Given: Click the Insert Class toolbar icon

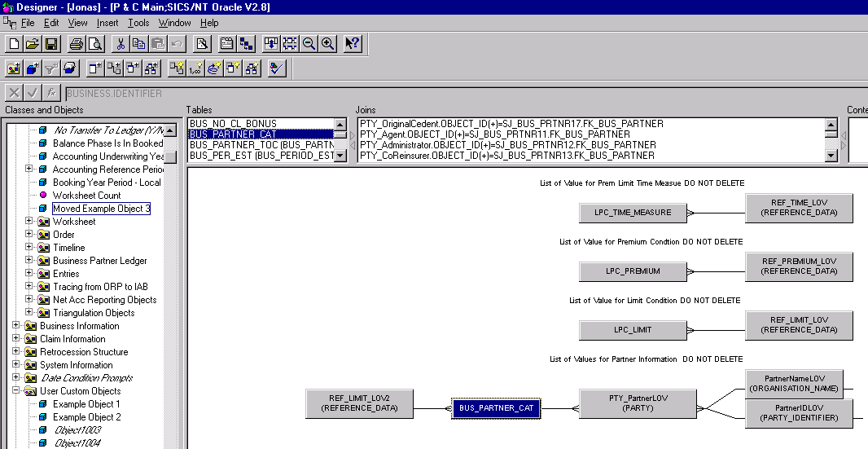Looking at the screenshot, I should point(13,68).
